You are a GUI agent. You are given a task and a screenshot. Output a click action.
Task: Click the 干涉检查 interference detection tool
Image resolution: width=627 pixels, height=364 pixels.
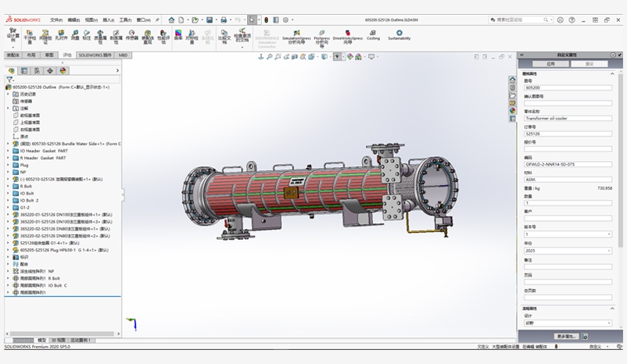click(30, 37)
